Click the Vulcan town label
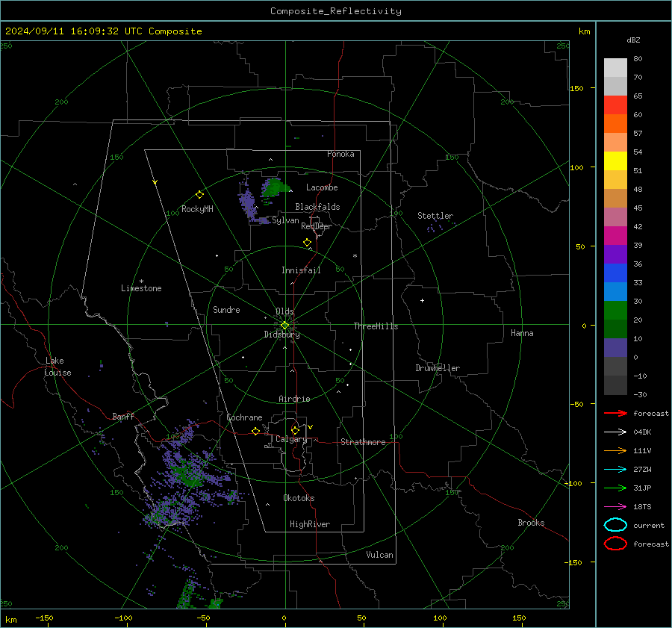 (x=379, y=555)
